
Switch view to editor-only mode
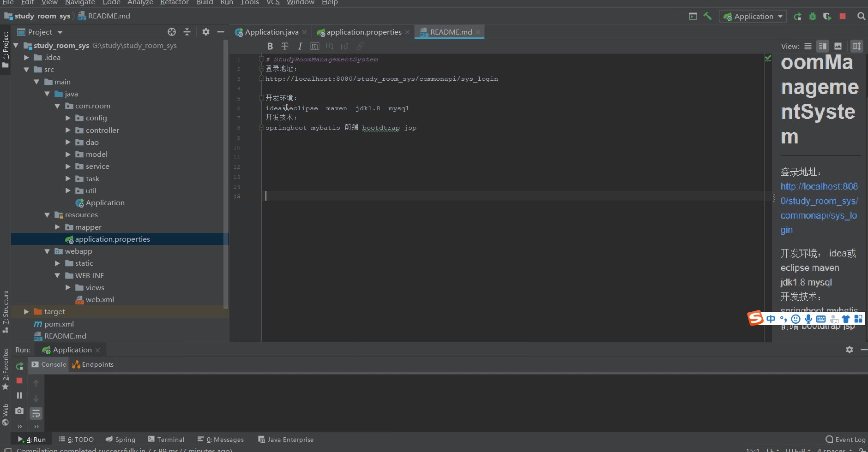click(808, 46)
